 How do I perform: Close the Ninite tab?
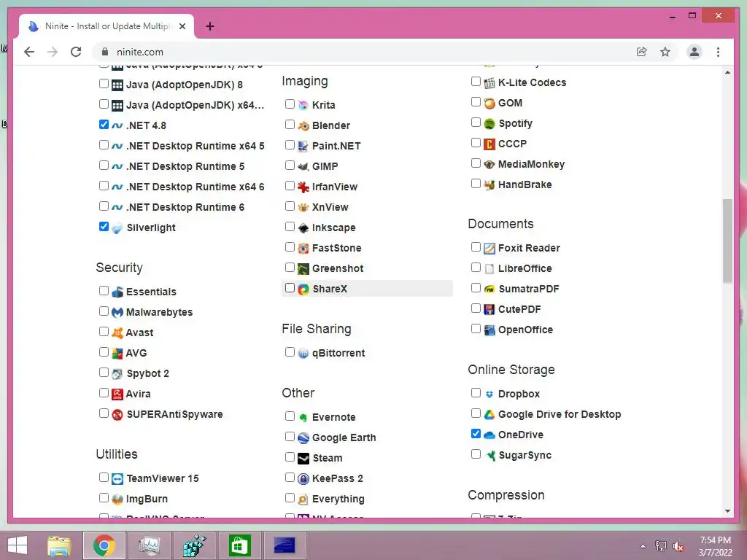[182, 26]
